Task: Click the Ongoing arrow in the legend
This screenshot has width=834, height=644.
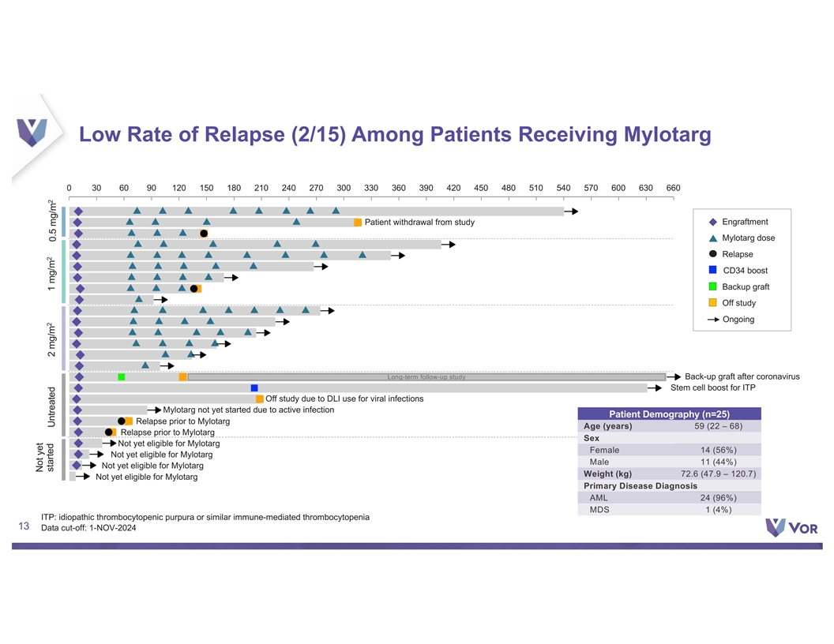Action: coord(713,320)
